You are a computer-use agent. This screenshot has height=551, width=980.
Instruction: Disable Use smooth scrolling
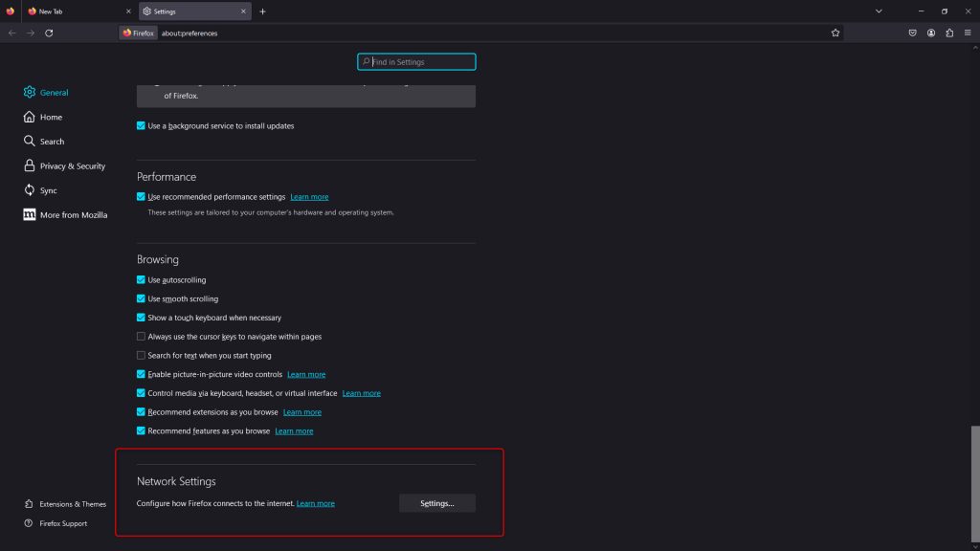141,298
